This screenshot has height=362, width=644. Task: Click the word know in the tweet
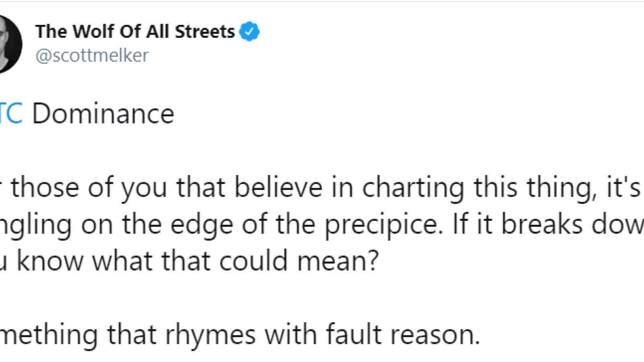50,261
